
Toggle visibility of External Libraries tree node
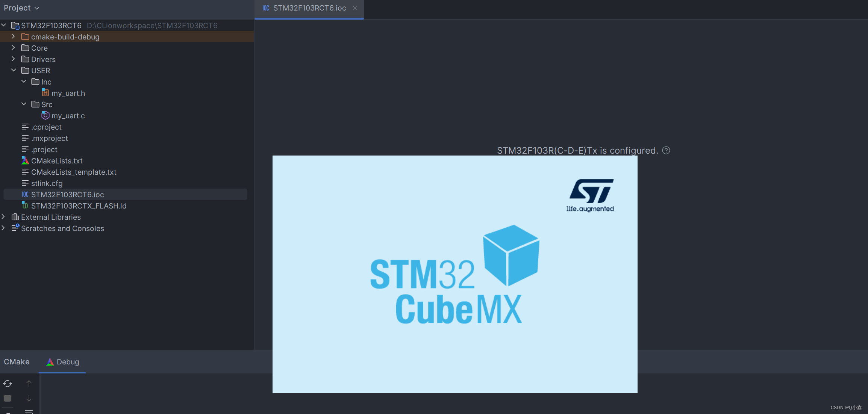(5, 217)
